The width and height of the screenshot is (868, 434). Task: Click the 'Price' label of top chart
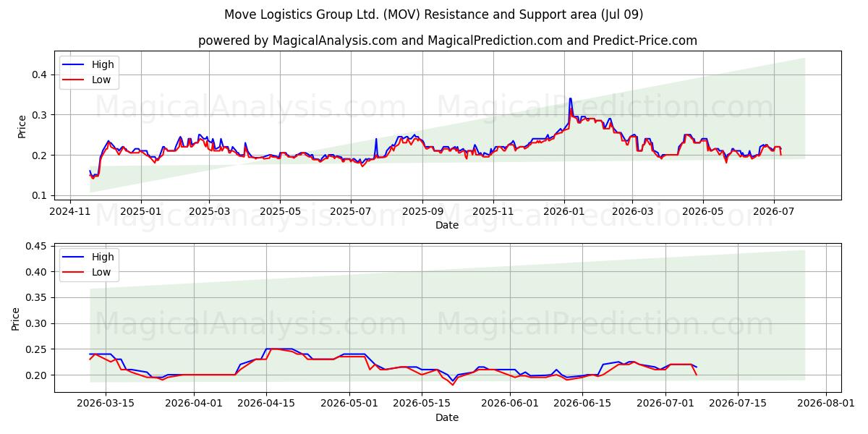[x=22, y=127]
